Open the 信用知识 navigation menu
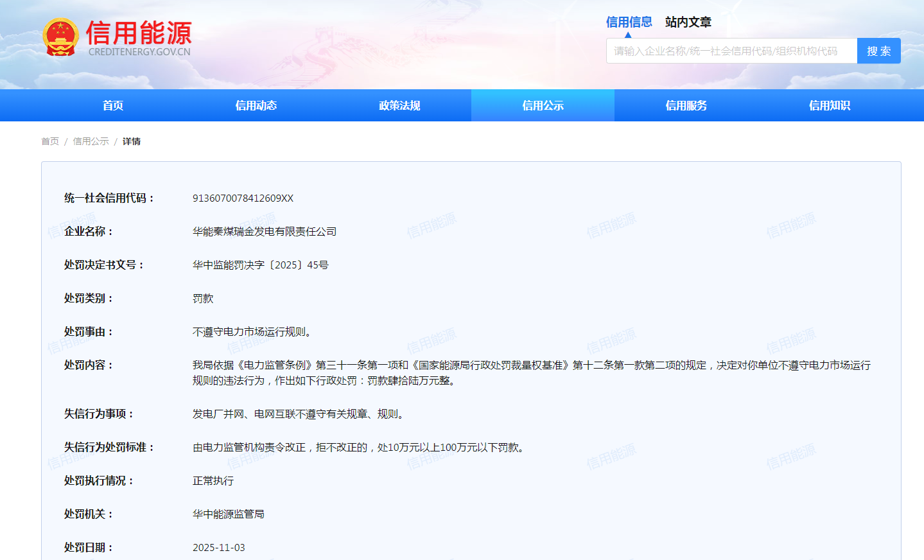The height and width of the screenshot is (560, 924). tap(828, 105)
